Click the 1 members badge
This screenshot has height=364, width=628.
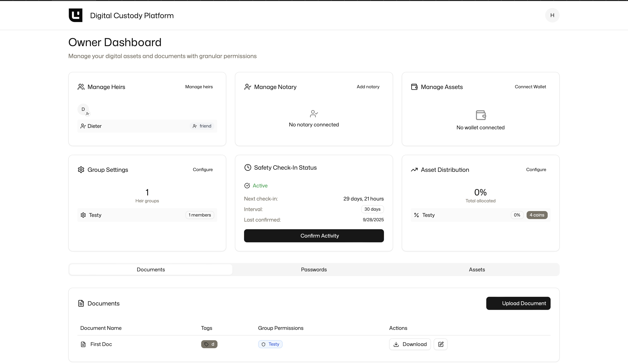[200, 215]
